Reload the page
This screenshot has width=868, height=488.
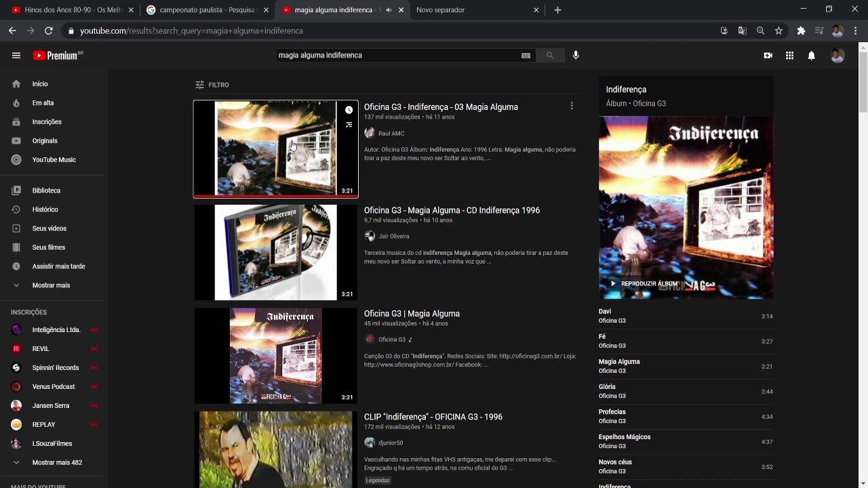tap(49, 30)
